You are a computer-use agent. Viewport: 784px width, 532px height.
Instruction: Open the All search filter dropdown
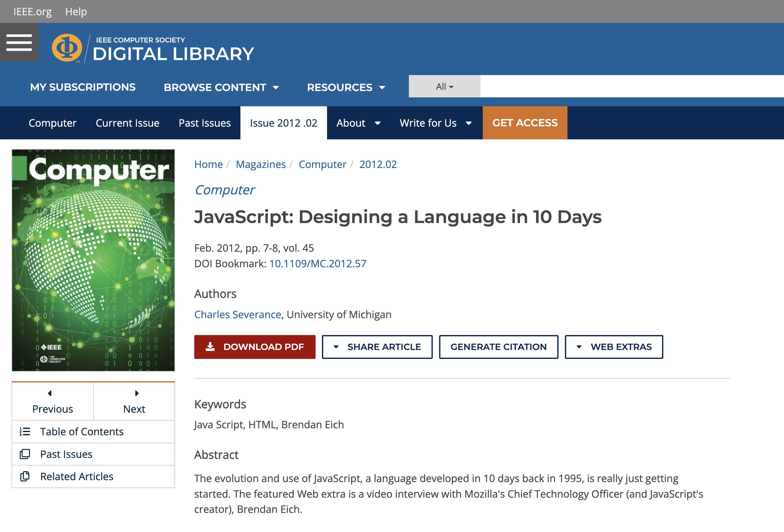(444, 87)
